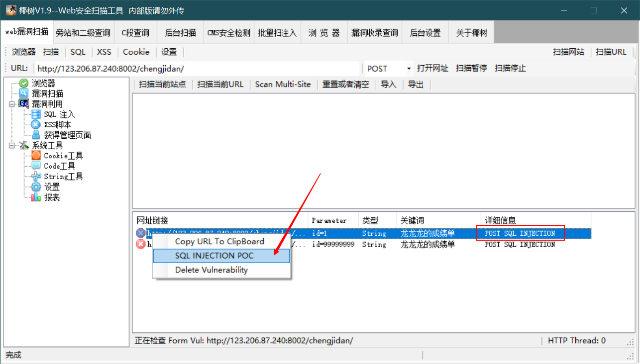The width and height of the screenshot is (640, 364).
Task: Click the 关键词 column header
Action: 439,220
